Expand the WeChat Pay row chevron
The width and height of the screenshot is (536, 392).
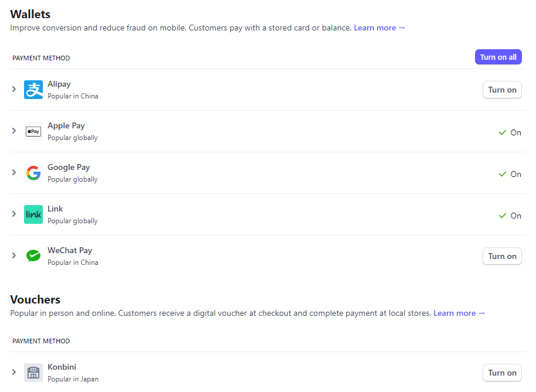click(x=14, y=255)
